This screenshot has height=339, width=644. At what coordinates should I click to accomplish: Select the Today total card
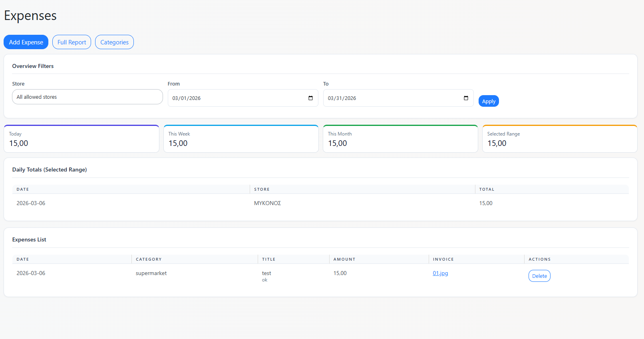click(81, 139)
